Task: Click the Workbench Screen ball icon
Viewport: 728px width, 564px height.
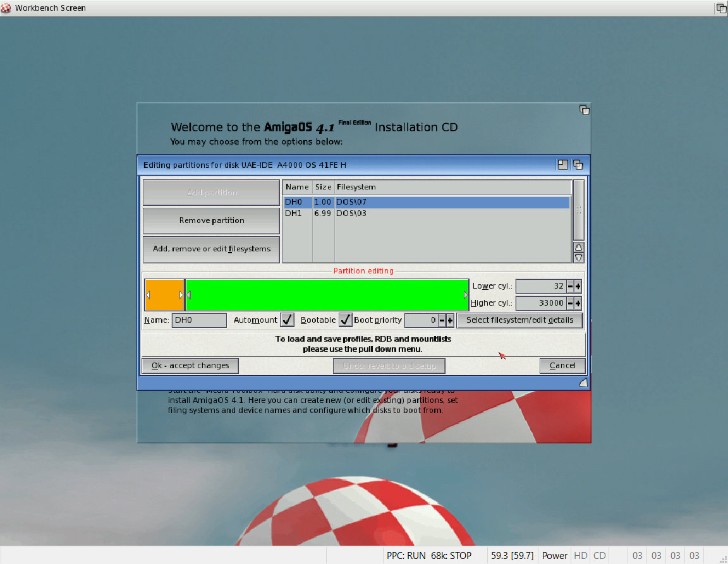Action: (6, 8)
